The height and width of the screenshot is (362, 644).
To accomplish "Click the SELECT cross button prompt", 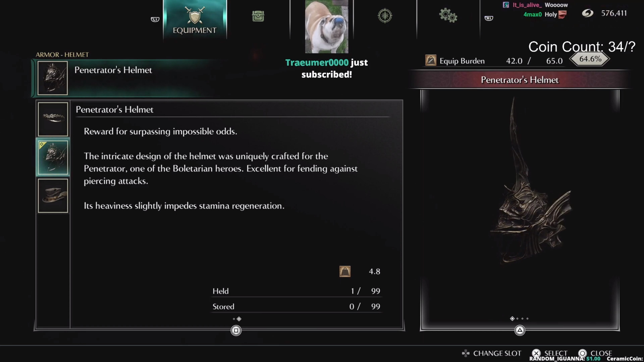I will point(550,353).
